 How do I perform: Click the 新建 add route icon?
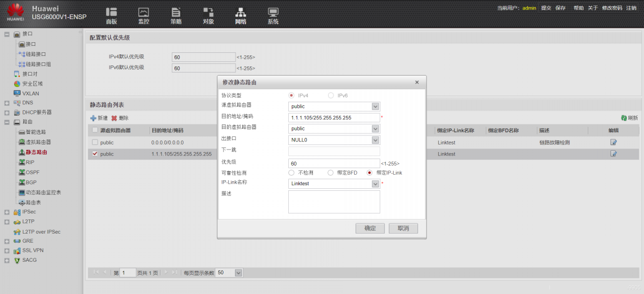pos(93,118)
